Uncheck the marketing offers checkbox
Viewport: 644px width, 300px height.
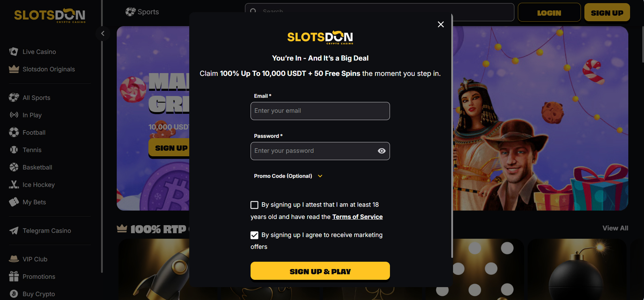click(254, 235)
